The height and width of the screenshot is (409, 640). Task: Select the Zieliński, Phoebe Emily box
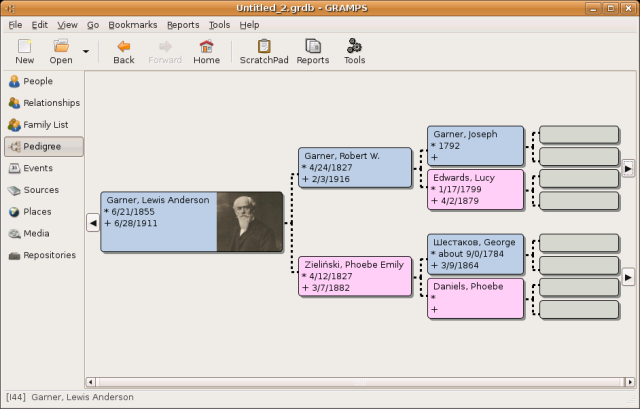pos(355,276)
